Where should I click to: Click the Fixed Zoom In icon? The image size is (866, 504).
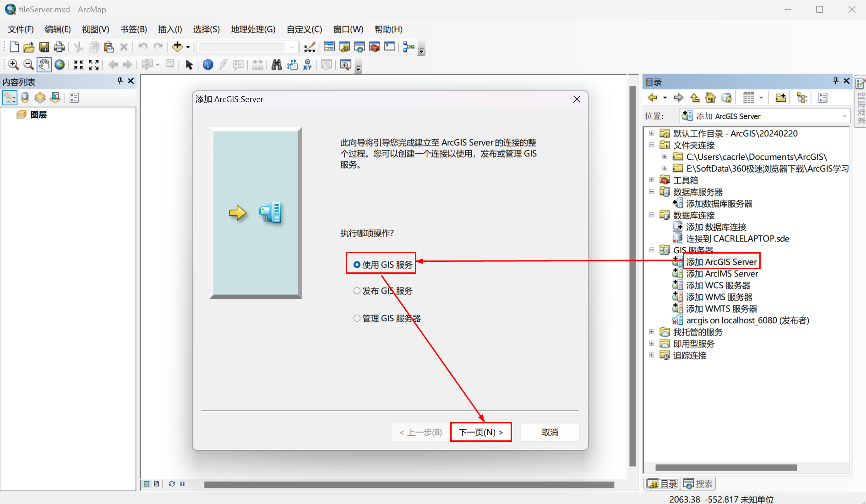[x=78, y=65]
